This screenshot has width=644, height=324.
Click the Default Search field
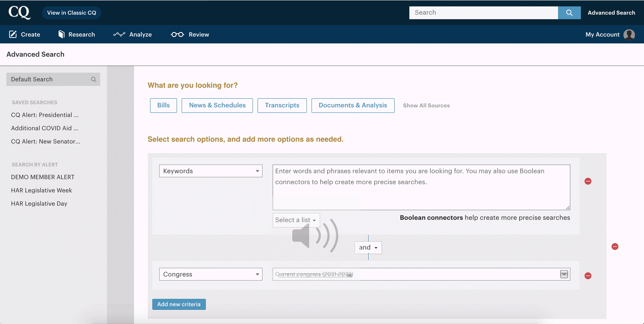(x=53, y=80)
